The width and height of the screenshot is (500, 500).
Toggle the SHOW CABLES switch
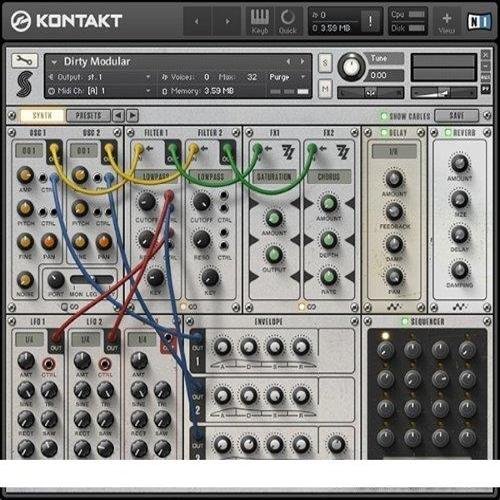click(383, 116)
